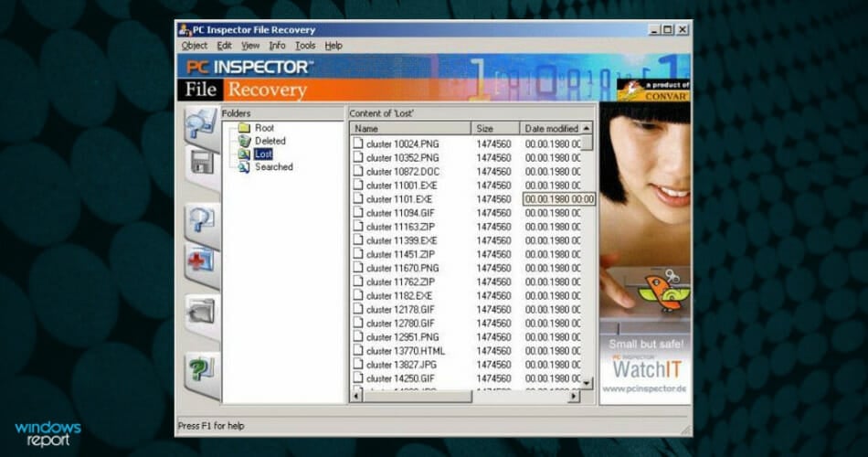Select the Lost tree item label
Image resolution: width=868 pixels, height=457 pixels.
coord(263,154)
